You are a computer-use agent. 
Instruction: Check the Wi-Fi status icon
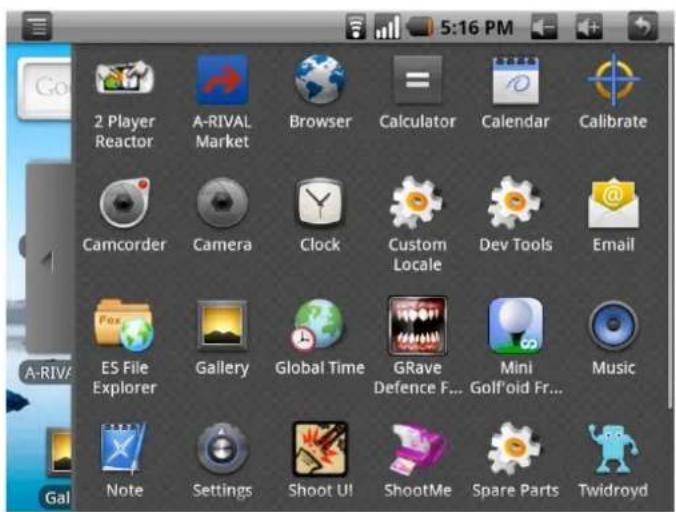click(x=356, y=27)
